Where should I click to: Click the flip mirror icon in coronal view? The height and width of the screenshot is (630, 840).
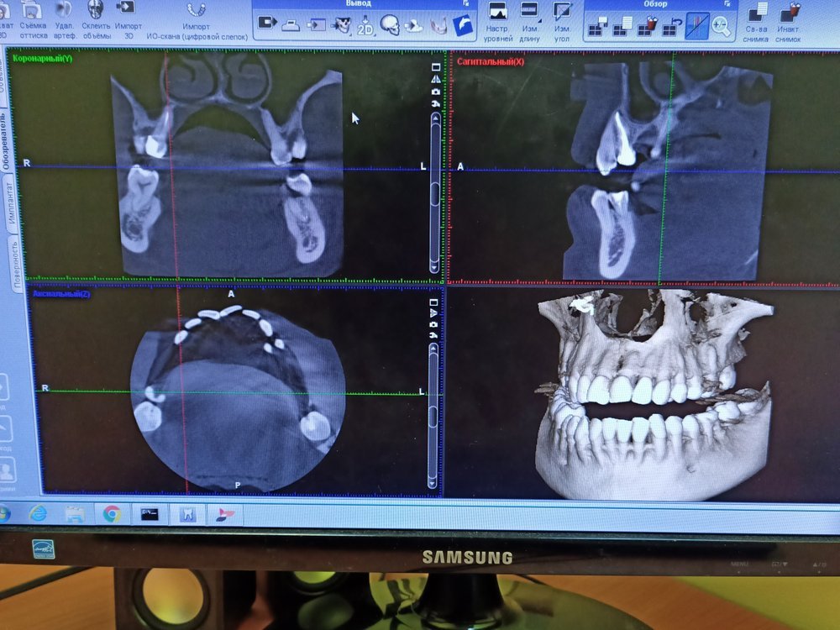[435, 79]
